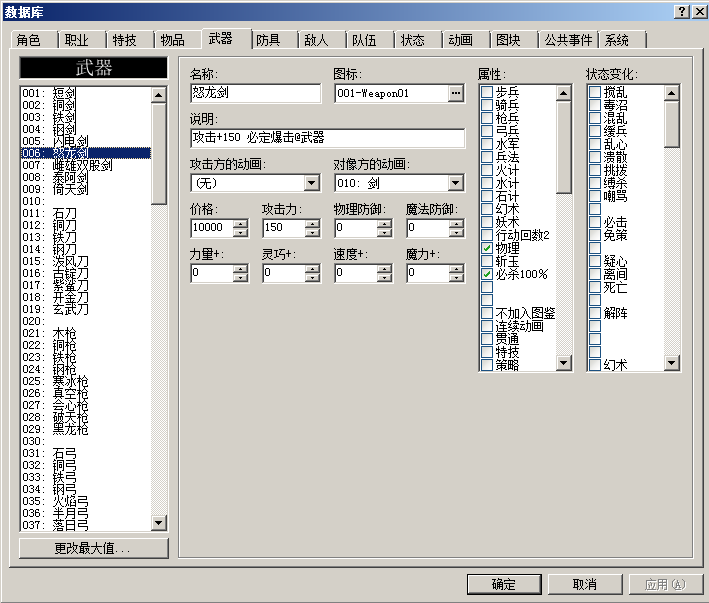
Task: Click the icon filename field
Action: 392,93
